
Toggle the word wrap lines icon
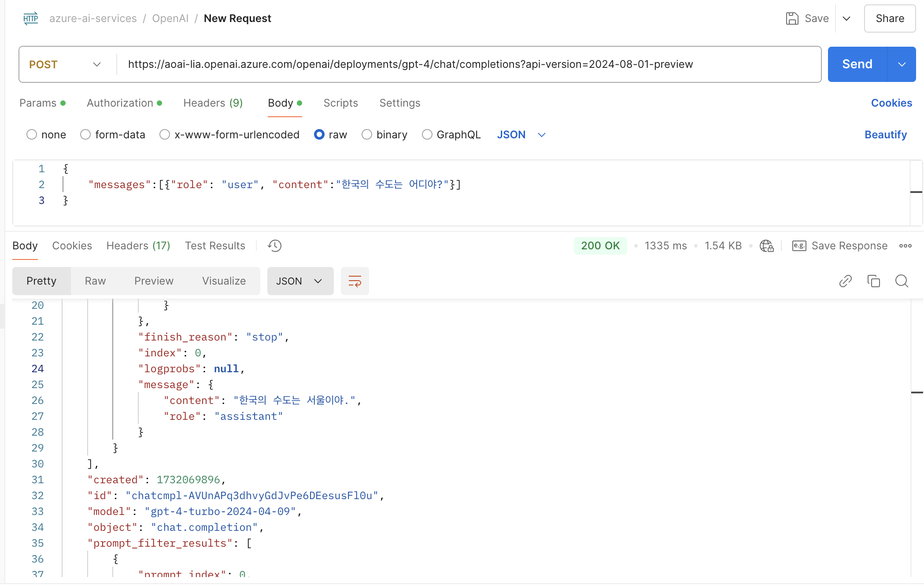[355, 281]
